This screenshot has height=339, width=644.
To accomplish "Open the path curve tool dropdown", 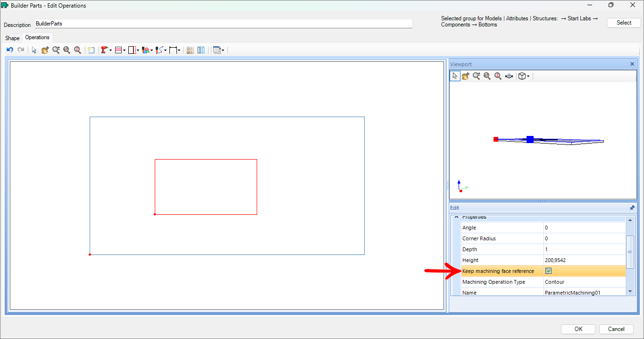I will click(165, 50).
